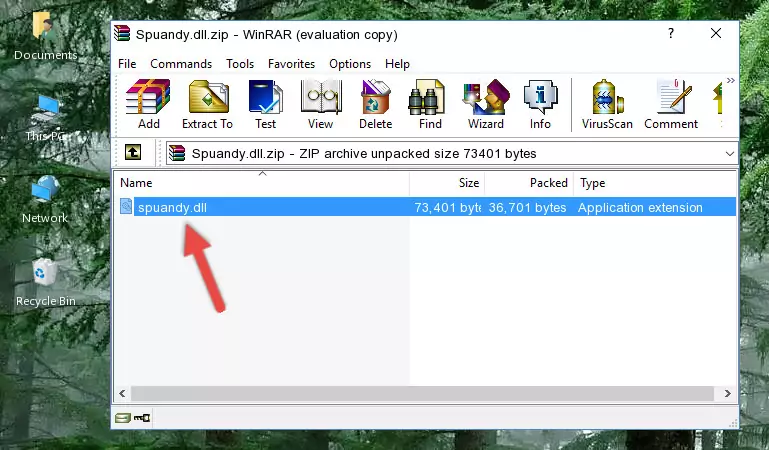Select the Network desktop icon

pyautogui.click(x=45, y=200)
